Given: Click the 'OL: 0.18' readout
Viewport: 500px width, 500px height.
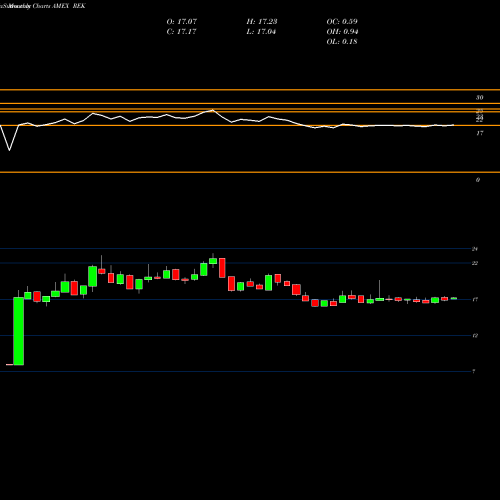Looking at the screenshot, I should click(x=342, y=42).
